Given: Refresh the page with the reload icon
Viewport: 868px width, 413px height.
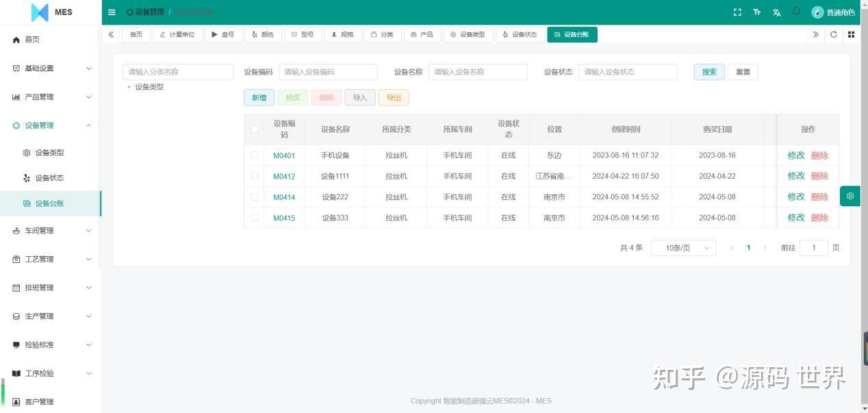Looking at the screenshot, I should click(833, 34).
